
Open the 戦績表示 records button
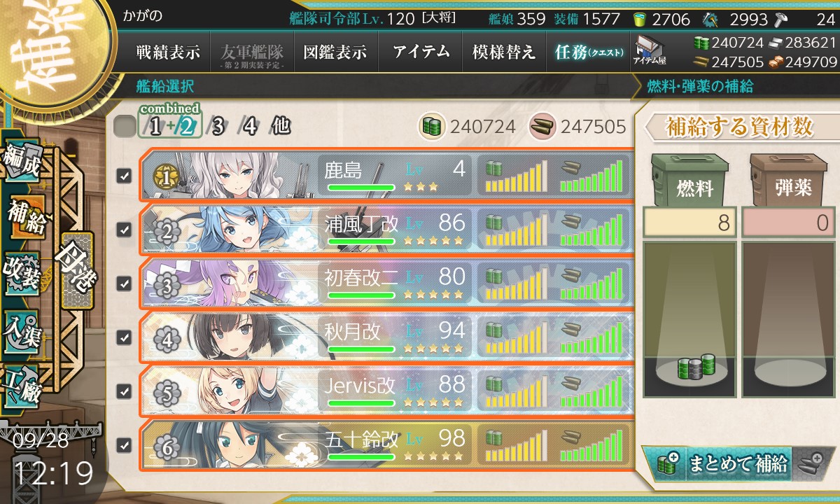(168, 52)
